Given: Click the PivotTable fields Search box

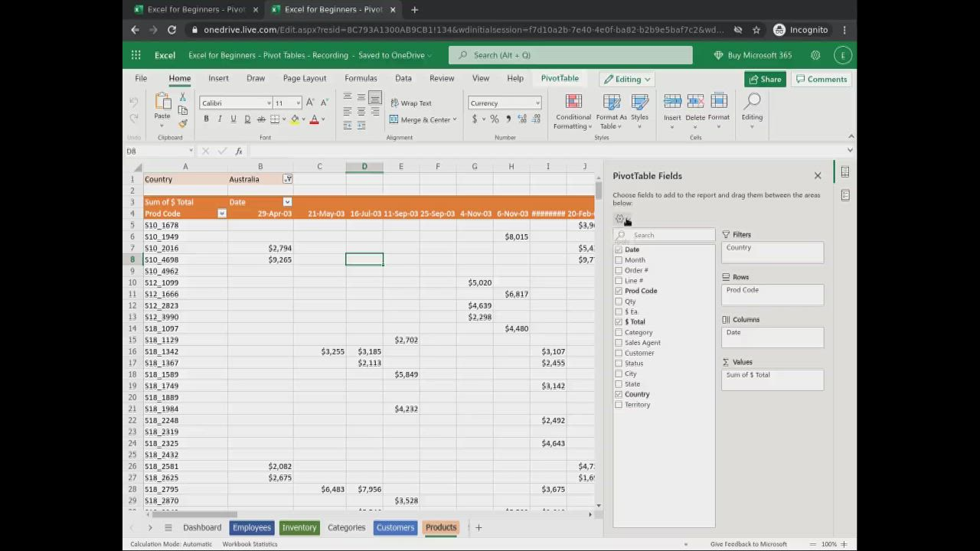Looking at the screenshot, I should 665,236.
